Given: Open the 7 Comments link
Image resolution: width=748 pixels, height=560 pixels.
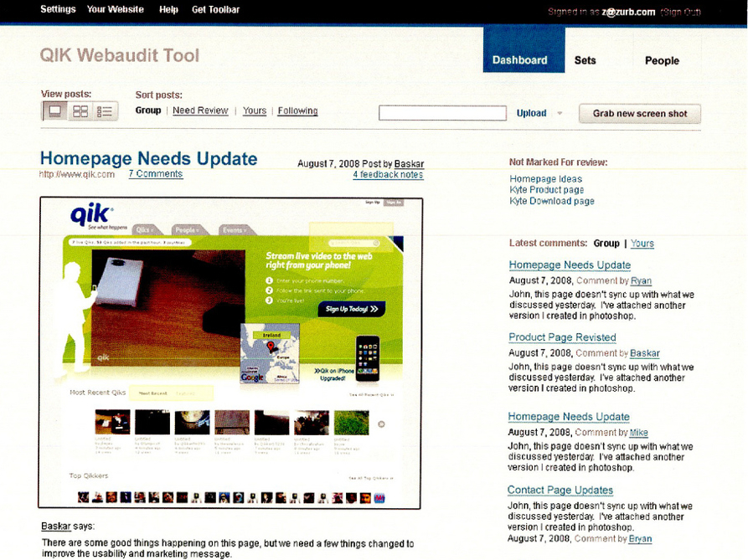Looking at the screenshot, I should 156,173.
